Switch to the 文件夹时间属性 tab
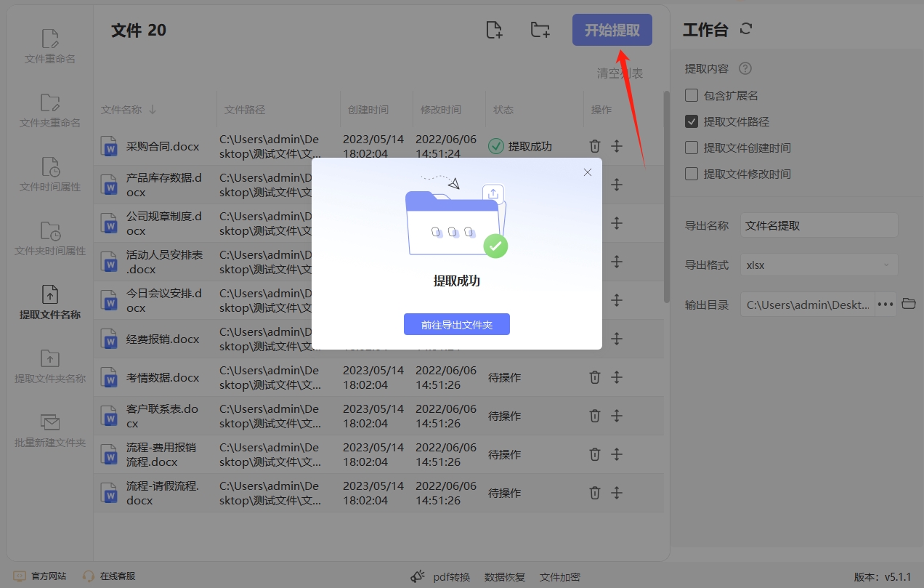This screenshot has width=924, height=588. (50, 238)
